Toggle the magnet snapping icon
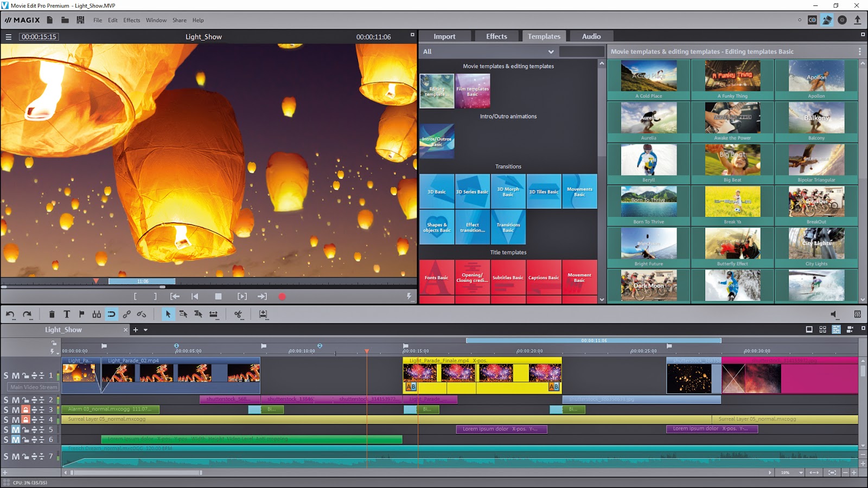 click(111, 314)
